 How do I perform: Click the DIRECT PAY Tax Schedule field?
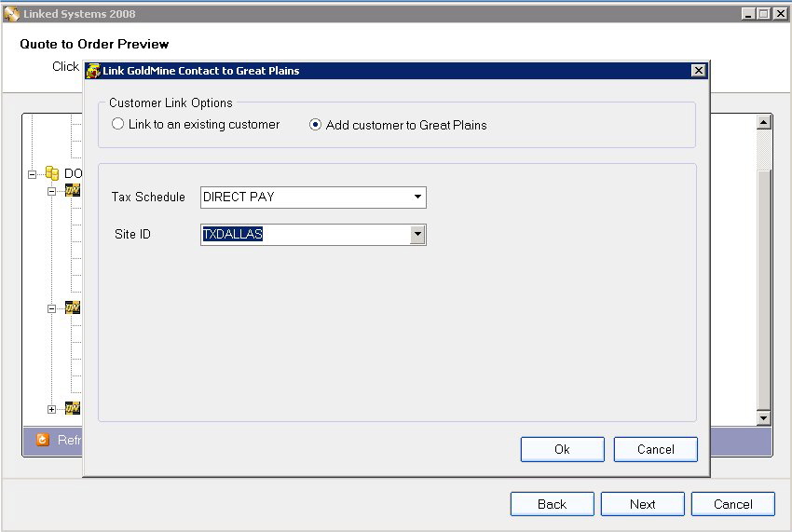tap(305, 197)
